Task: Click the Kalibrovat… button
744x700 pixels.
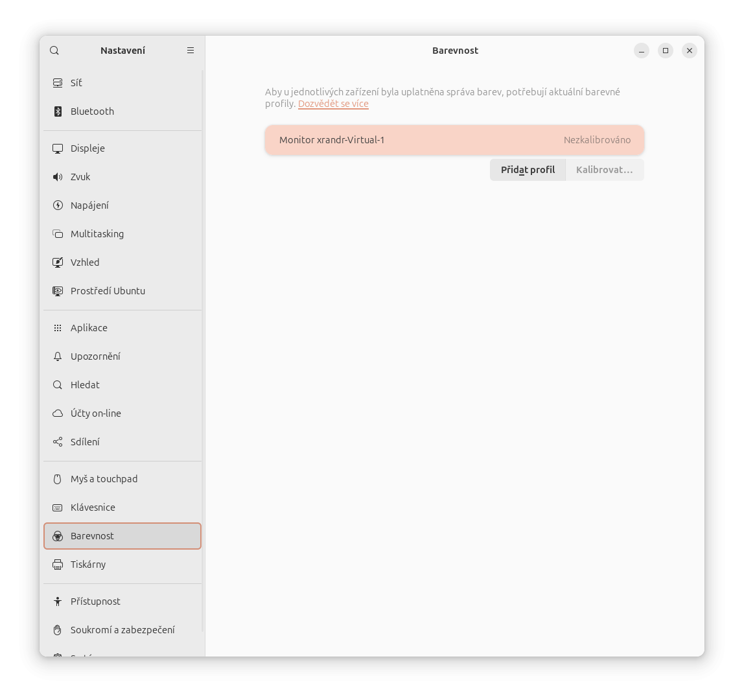Action: pos(605,170)
